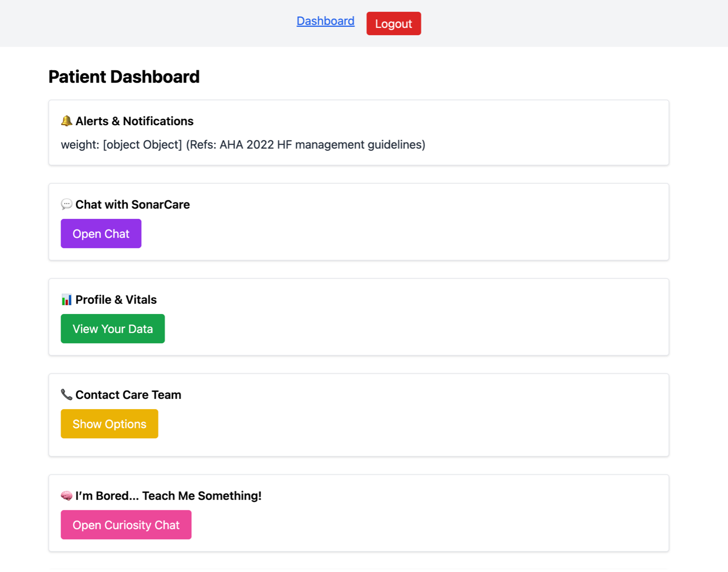Click the Chat with SonarCare heading
728x572 pixels.
click(x=132, y=205)
